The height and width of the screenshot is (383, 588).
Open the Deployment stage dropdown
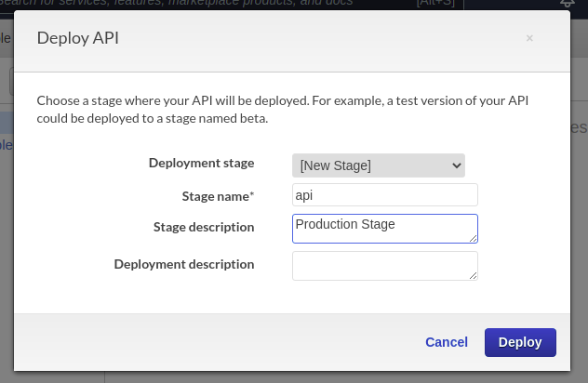tap(379, 165)
